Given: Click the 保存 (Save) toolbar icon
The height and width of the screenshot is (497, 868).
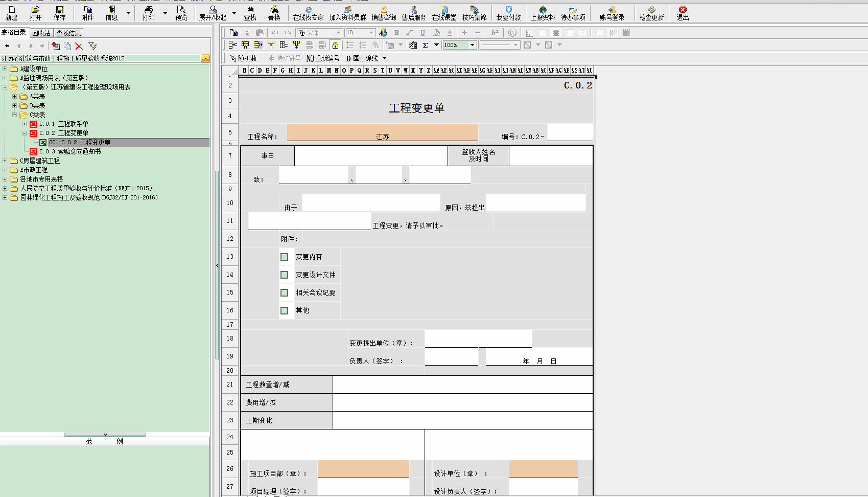Looking at the screenshot, I should pyautogui.click(x=60, y=13).
